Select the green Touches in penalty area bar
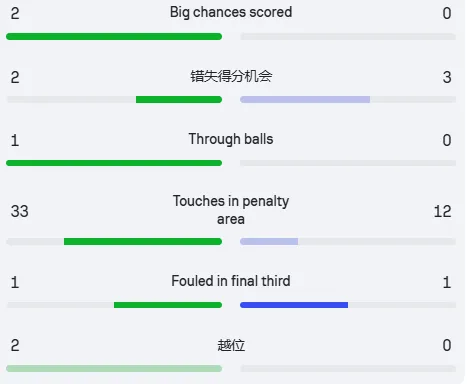 (143, 241)
